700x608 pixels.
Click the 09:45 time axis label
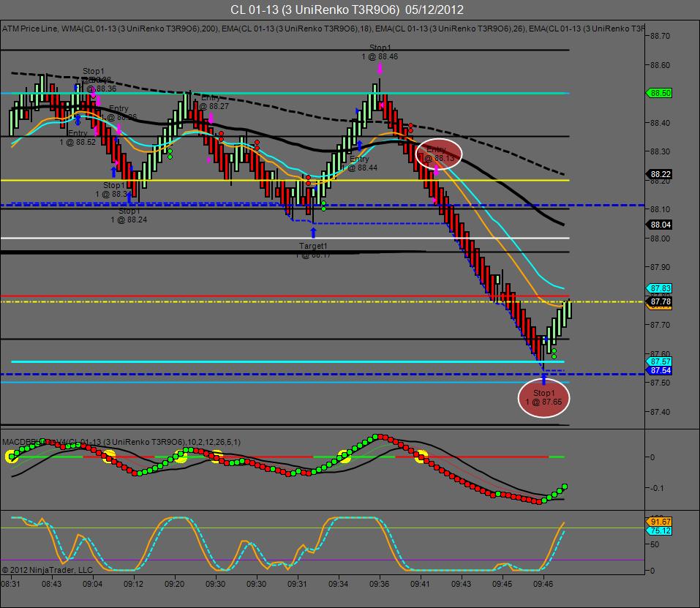click(x=503, y=584)
